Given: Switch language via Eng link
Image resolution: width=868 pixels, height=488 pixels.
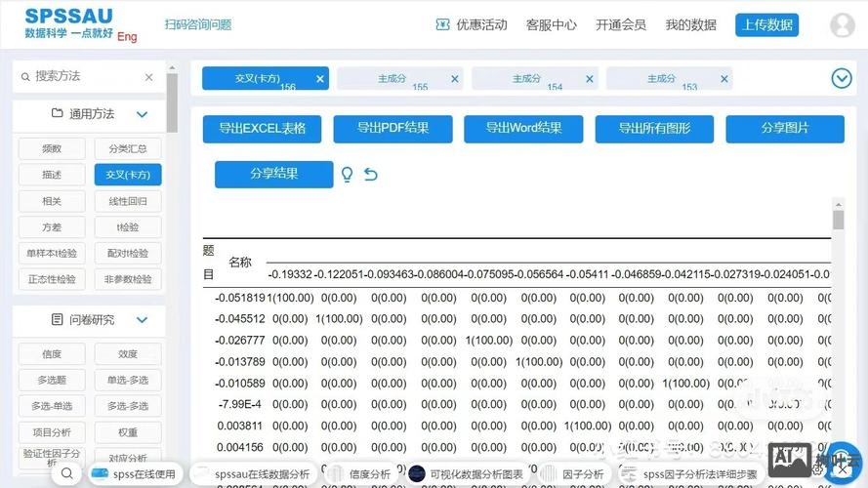Looking at the screenshot, I should pos(127,36).
